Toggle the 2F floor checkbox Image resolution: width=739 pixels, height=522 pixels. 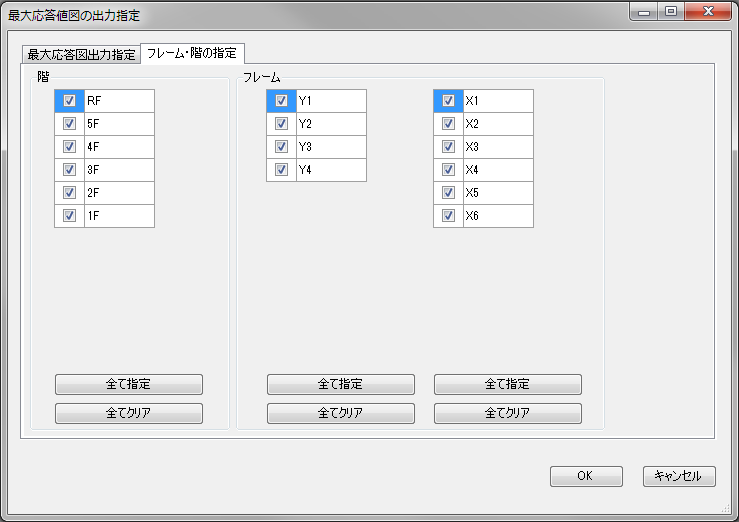69,193
